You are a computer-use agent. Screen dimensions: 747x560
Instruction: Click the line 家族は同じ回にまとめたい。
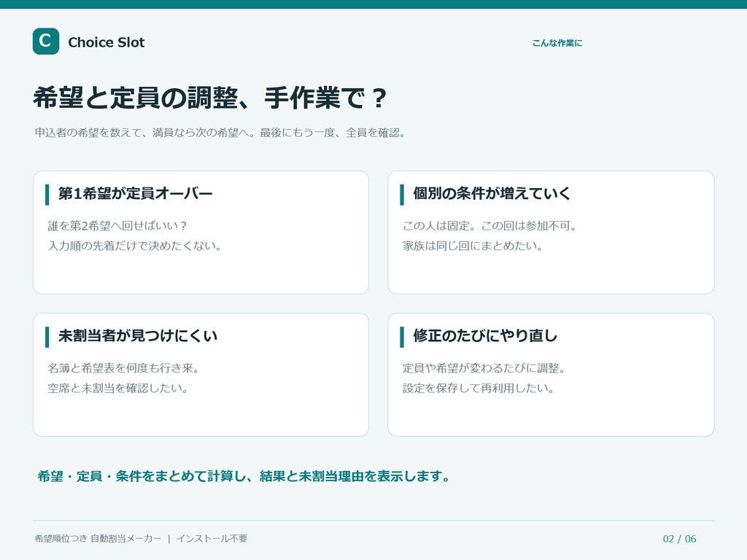(x=473, y=246)
